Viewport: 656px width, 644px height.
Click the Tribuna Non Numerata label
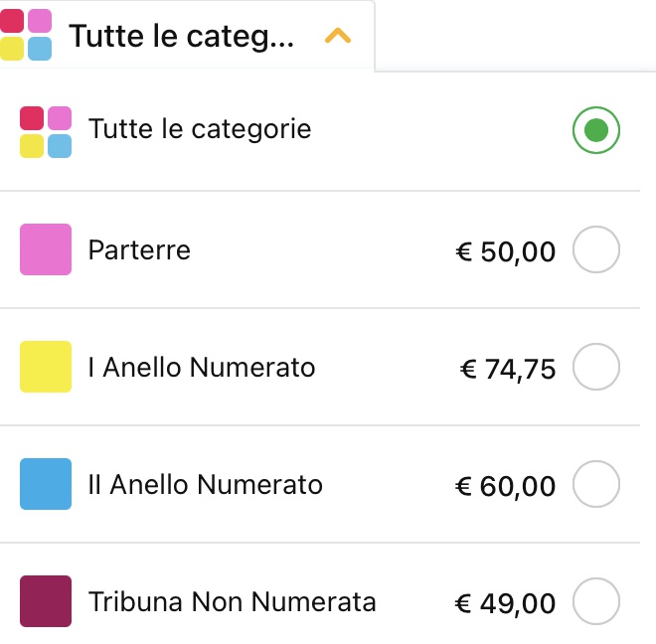coord(233,601)
